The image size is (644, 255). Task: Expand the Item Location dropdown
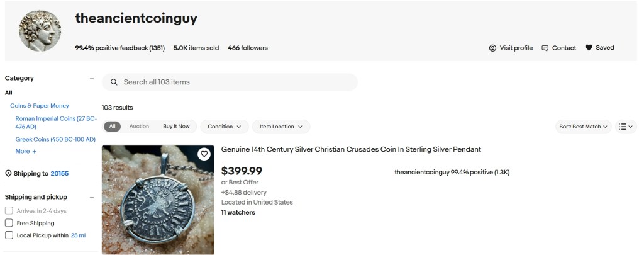pyautogui.click(x=280, y=127)
